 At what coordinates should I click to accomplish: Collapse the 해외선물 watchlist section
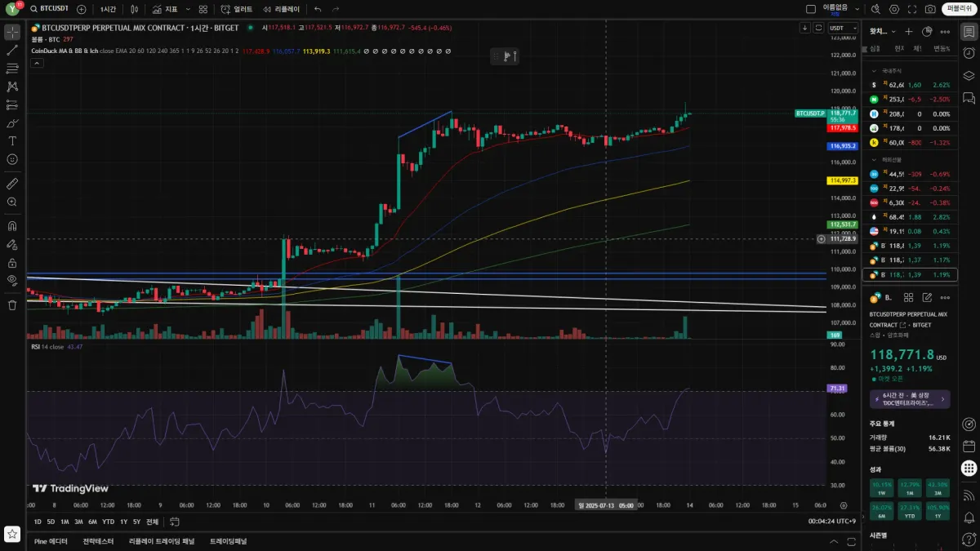874,159
